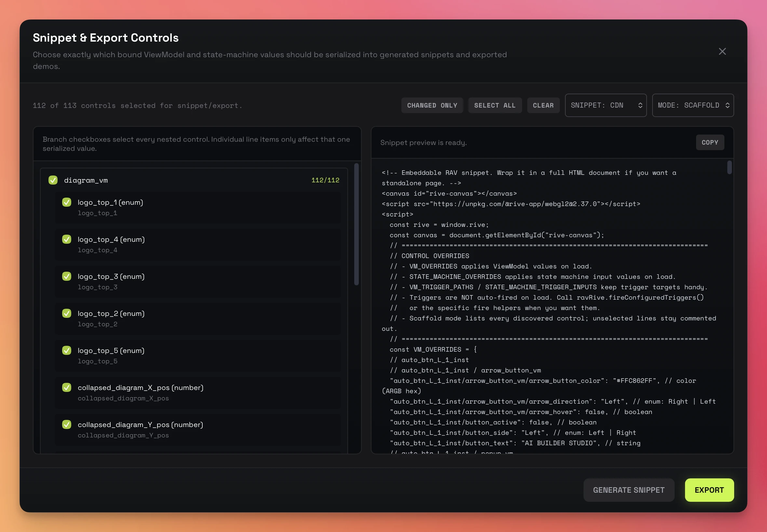Click the button_active false code line
This screenshot has height=532, width=767.
coord(493,422)
